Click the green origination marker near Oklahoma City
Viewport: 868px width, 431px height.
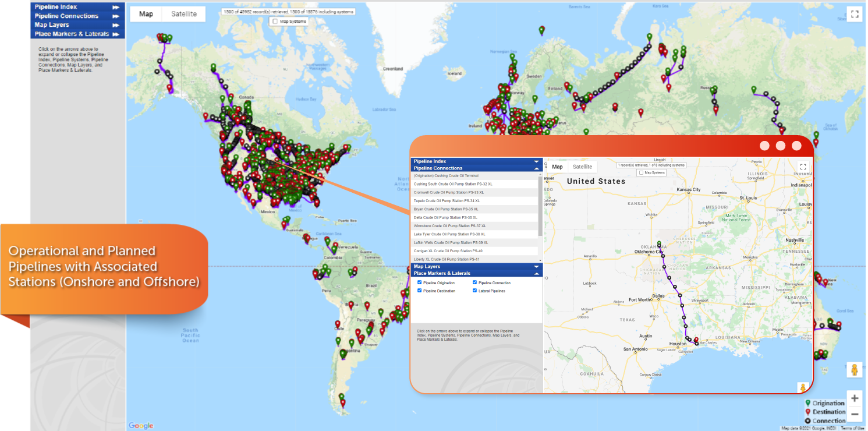tap(659, 245)
